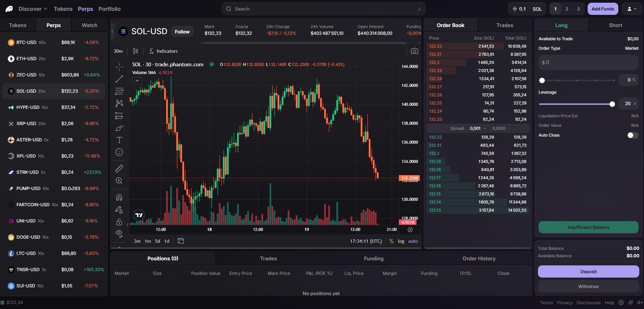Select the ruler measure tool
This screenshot has width=644, height=309.
point(119,168)
